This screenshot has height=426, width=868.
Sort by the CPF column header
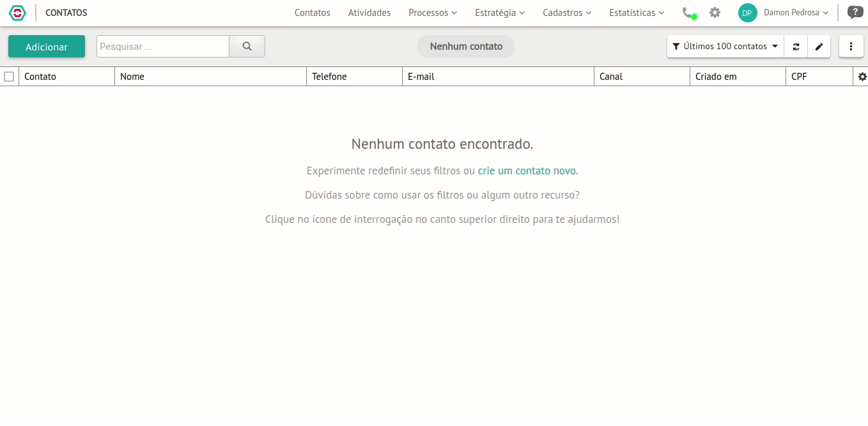[x=819, y=77]
